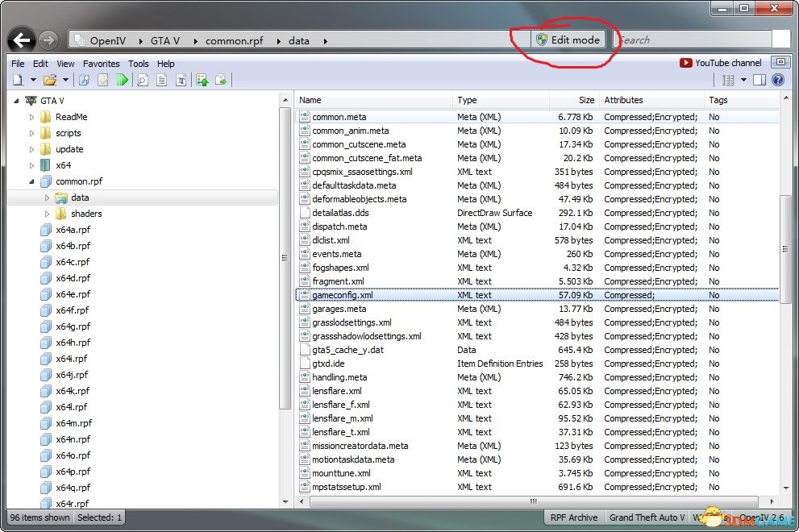Expand the ReadMe folder node
Image resolution: width=799 pixels, height=532 pixels.
[x=31, y=117]
